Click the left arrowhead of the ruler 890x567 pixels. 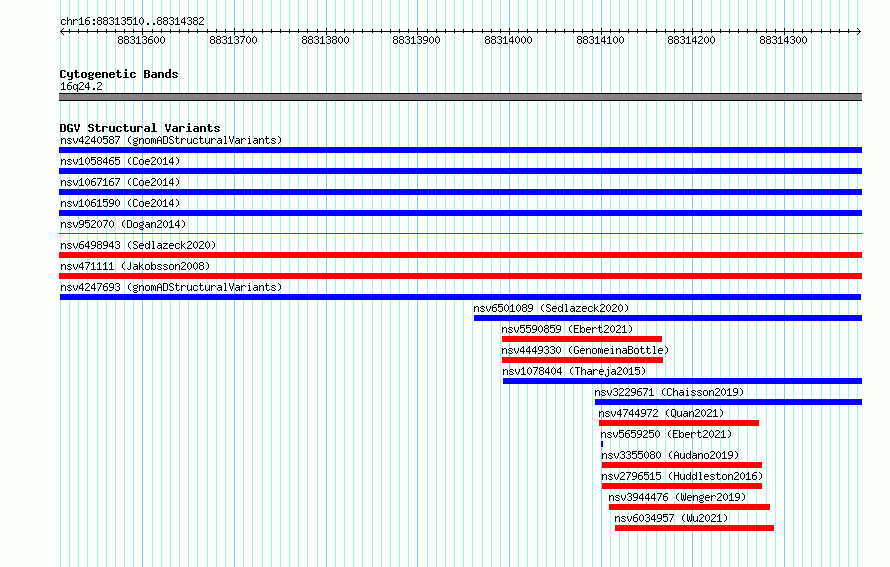(62, 31)
